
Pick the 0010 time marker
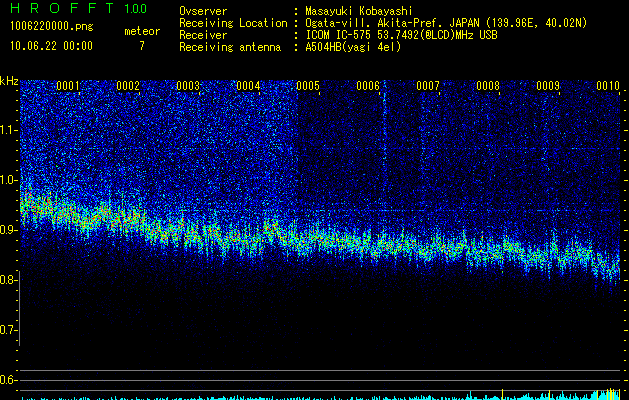point(608,86)
